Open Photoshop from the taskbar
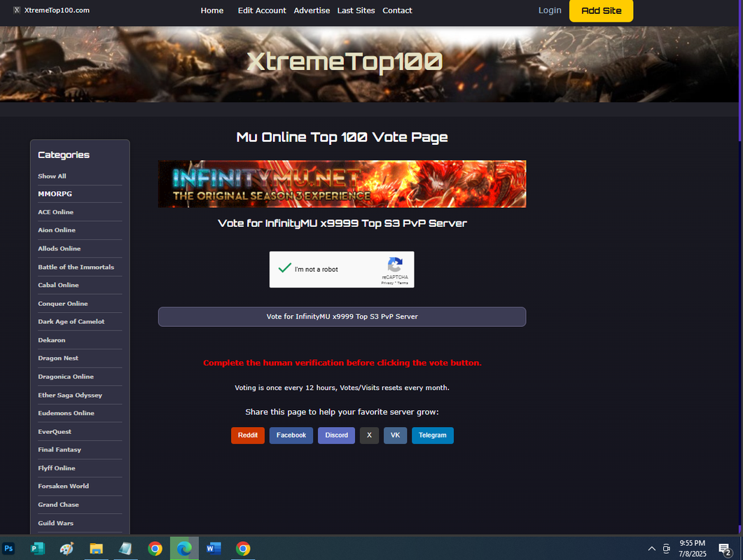This screenshot has width=743, height=560. (x=8, y=548)
